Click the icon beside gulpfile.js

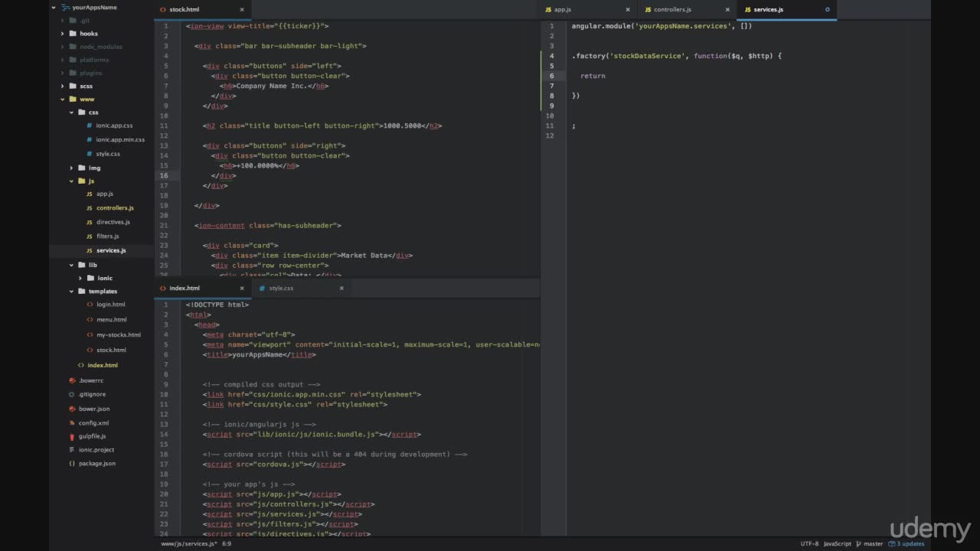[72, 436]
